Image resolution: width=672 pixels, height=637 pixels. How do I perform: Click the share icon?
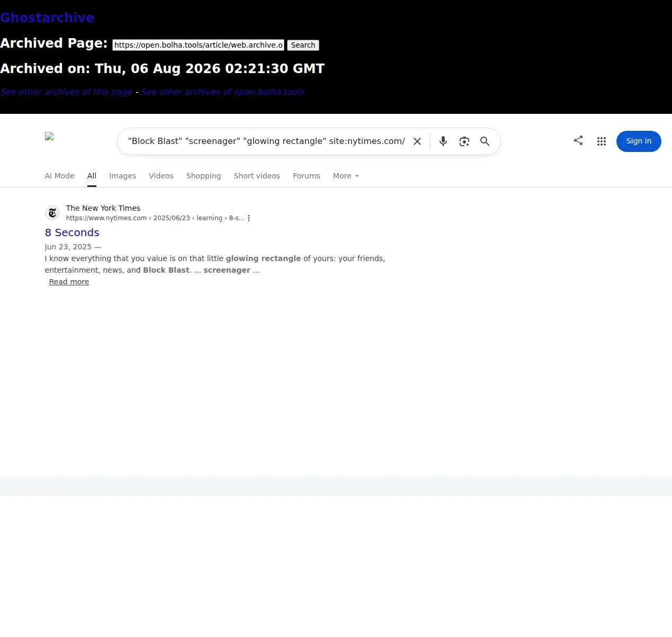click(x=578, y=140)
